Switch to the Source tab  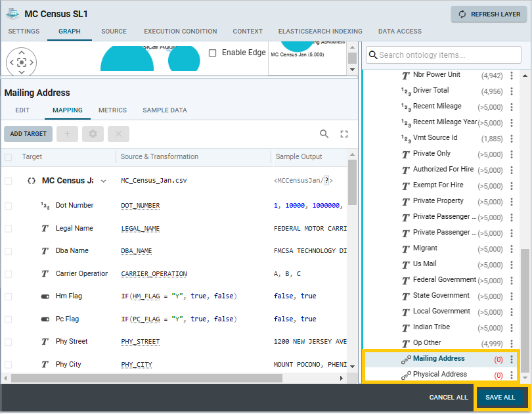(114, 32)
